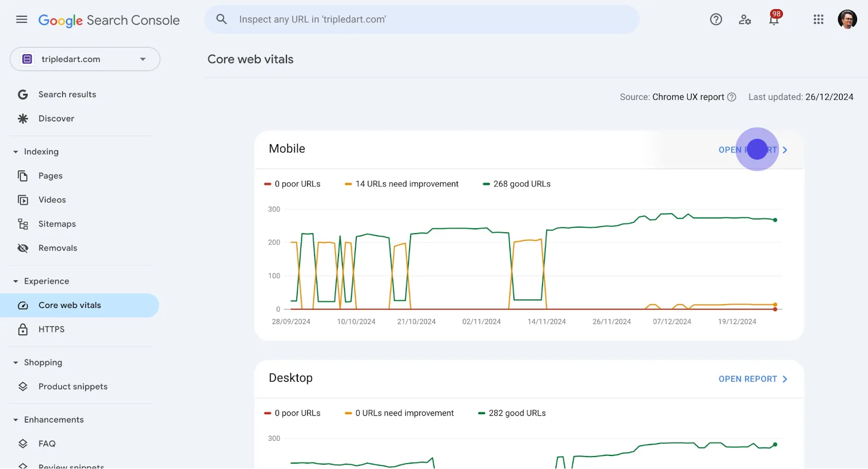Open Product snippets report
Image resolution: width=868 pixels, height=469 pixels.
tap(73, 387)
